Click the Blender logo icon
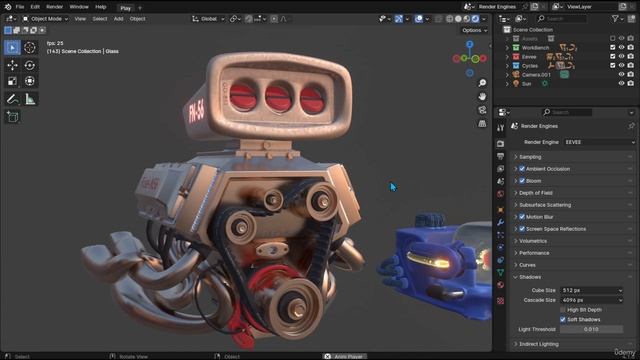The width and height of the screenshot is (640, 360). pos(8,7)
